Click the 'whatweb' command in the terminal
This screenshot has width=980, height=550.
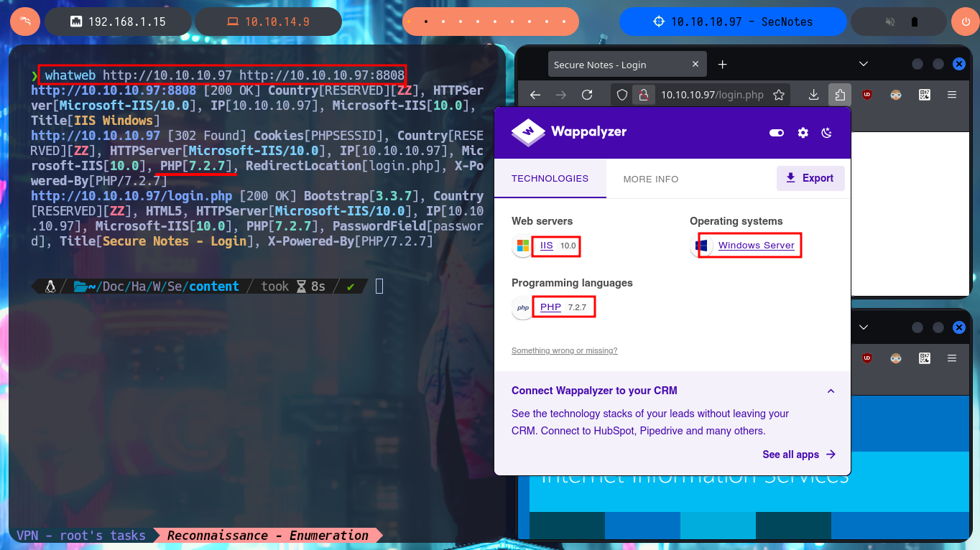70,75
